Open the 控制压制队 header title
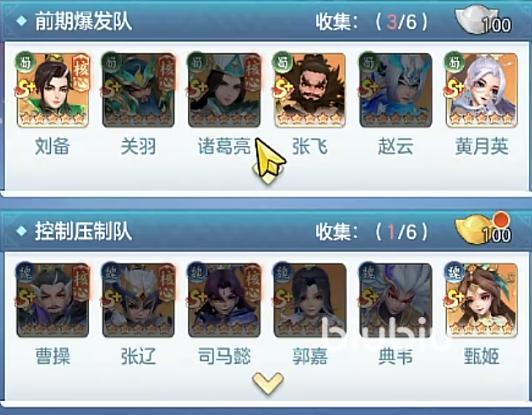532x415 pixels. [83, 231]
